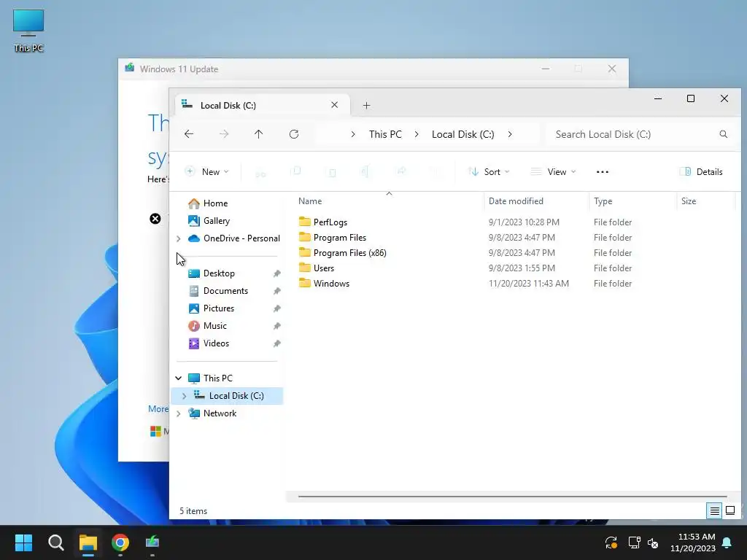Unpin Music pin icon

point(276,326)
